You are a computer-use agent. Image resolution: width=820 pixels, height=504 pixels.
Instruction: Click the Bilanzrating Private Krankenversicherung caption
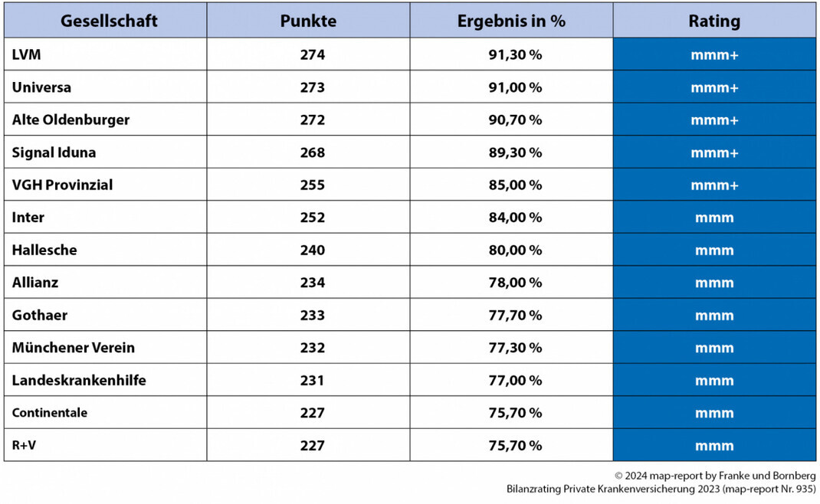tap(661, 489)
